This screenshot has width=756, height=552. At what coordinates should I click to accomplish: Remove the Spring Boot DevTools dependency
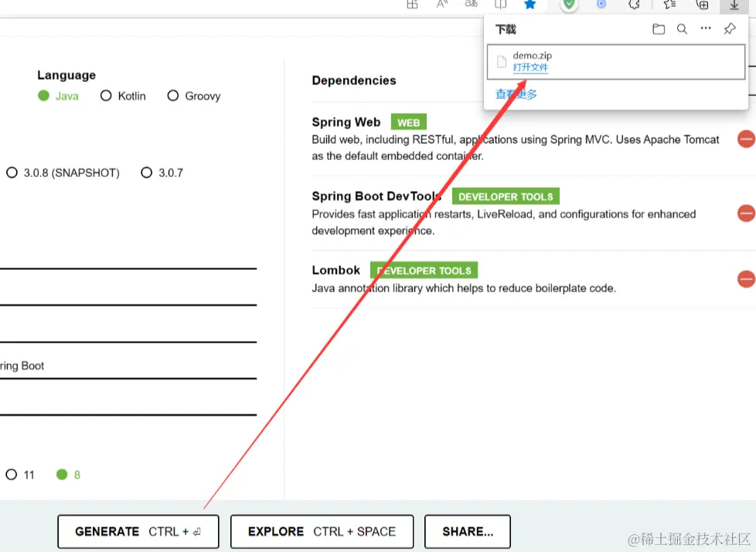[x=747, y=213]
